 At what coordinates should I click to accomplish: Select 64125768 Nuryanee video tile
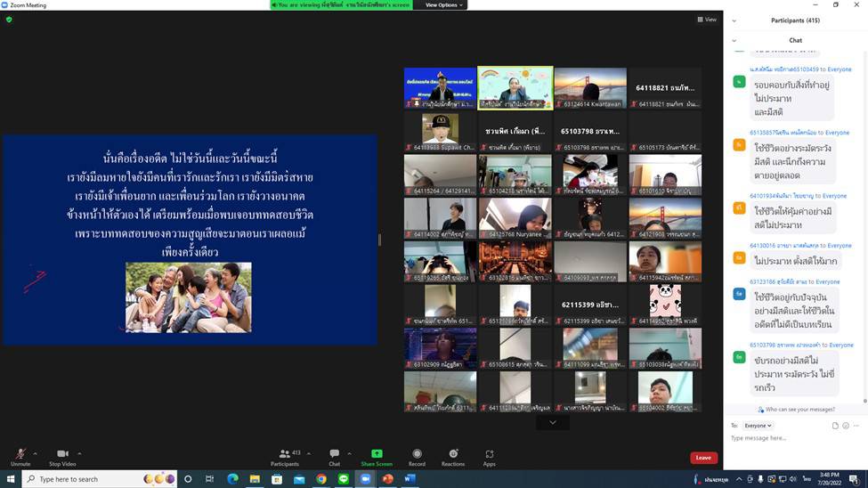[x=515, y=218]
